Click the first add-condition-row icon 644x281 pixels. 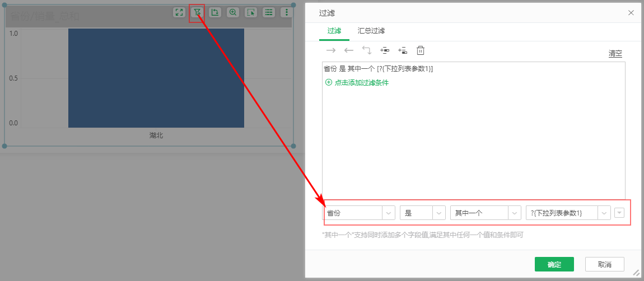point(385,50)
